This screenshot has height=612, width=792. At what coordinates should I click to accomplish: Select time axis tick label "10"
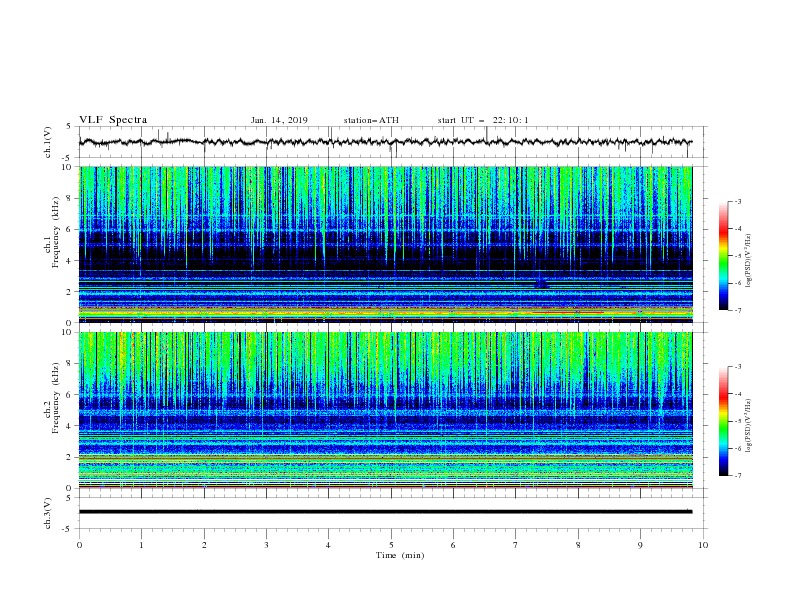(703, 545)
